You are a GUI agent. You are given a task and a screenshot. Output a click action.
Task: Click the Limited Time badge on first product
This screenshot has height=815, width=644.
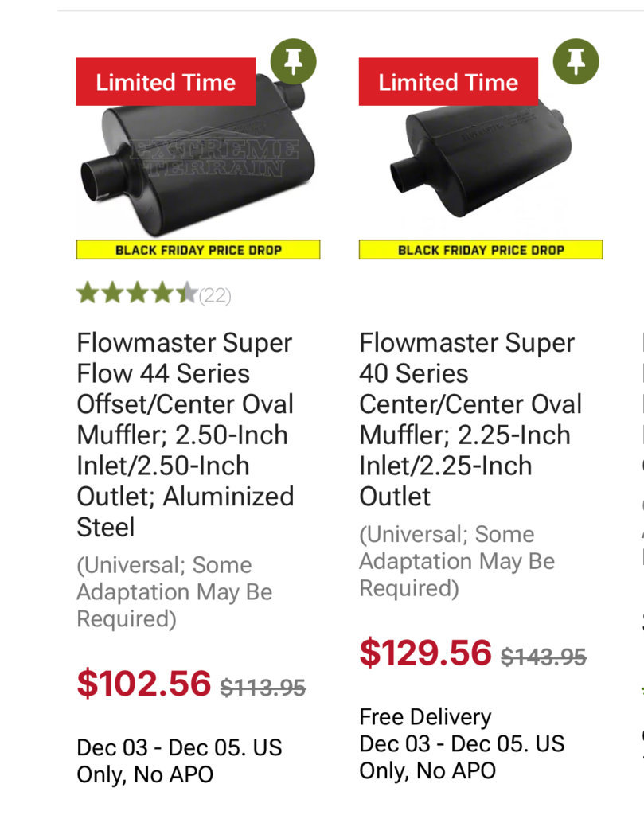point(166,82)
